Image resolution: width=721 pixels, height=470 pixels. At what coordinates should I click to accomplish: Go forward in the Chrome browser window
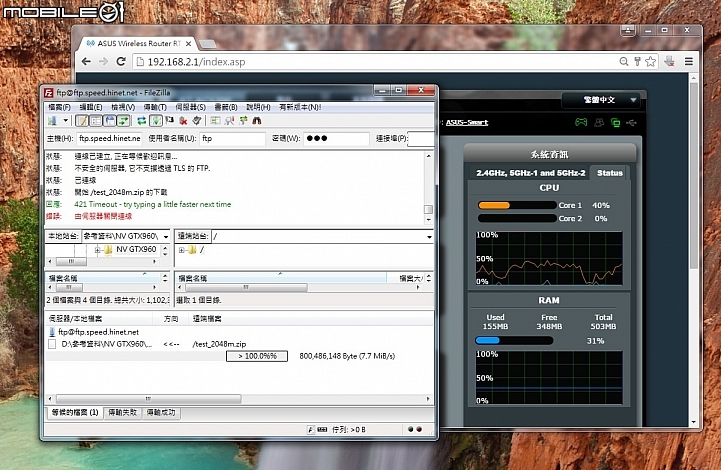[x=103, y=62]
